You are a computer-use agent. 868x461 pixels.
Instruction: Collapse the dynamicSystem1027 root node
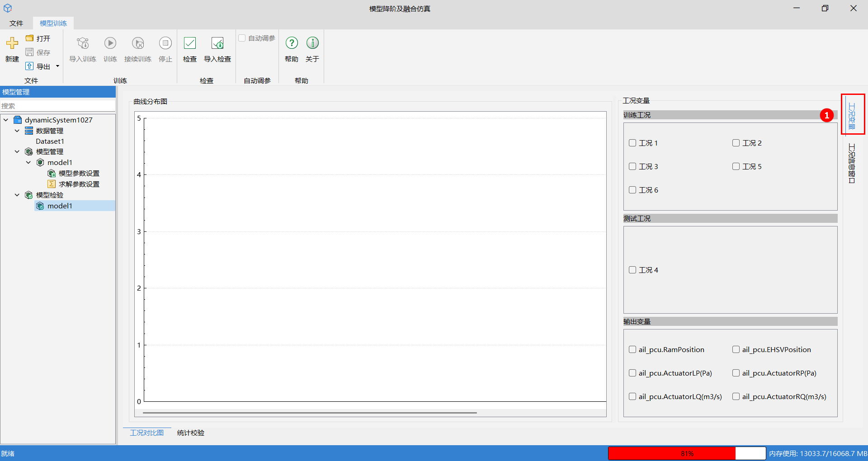(6, 120)
